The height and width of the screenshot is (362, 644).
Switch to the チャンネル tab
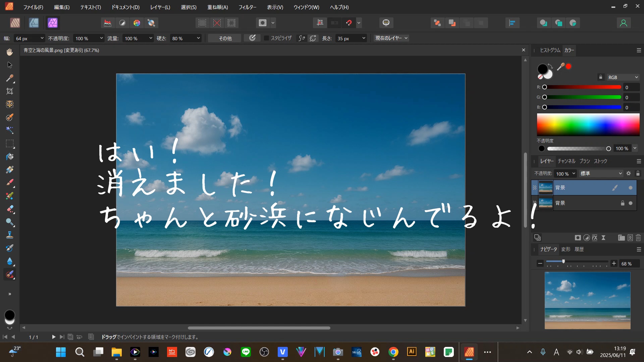click(x=566, y=161)
